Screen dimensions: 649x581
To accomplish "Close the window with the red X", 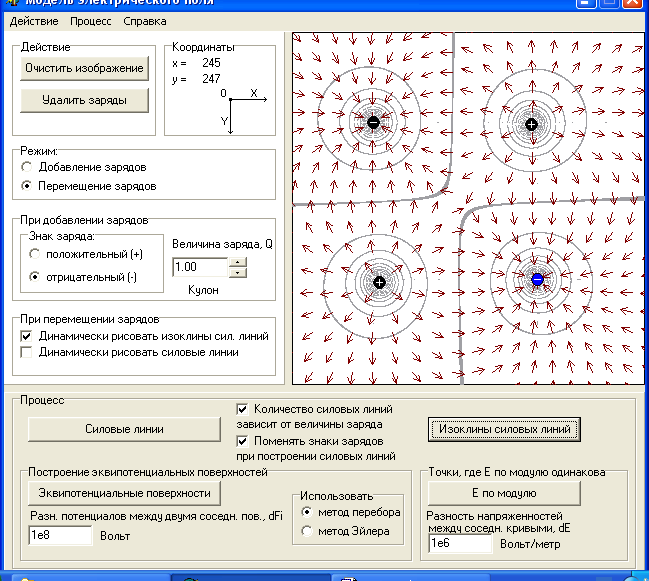I will pyautogui.click(x=633, y=3).
